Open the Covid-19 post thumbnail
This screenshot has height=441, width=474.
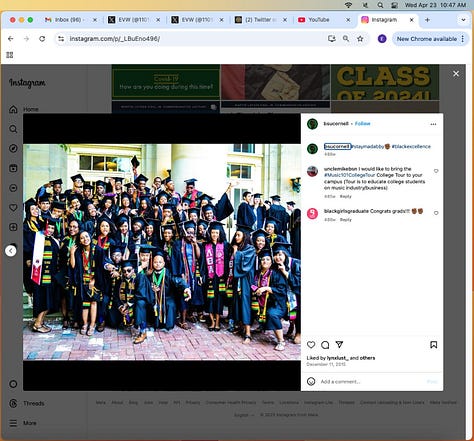tap(166, 82)
